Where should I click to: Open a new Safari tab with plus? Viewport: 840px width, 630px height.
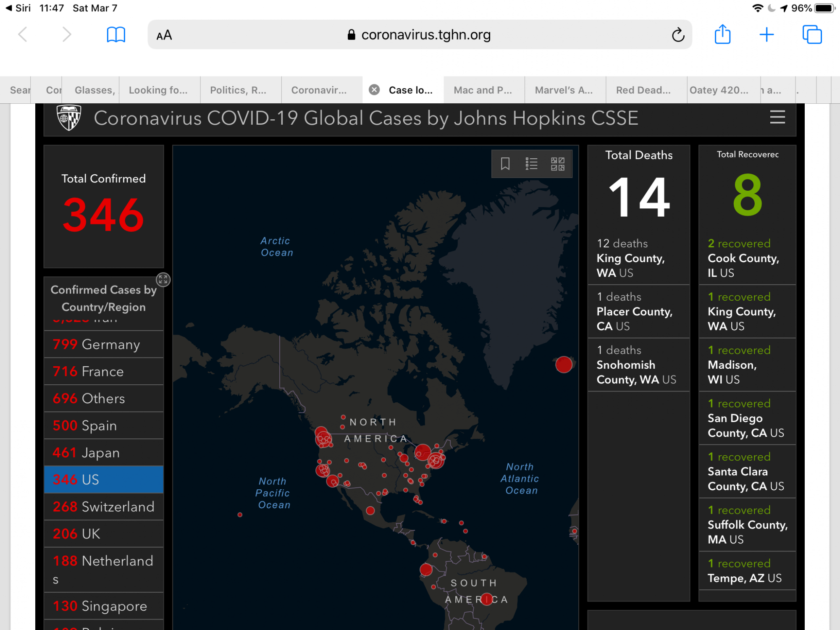[766, 34]
